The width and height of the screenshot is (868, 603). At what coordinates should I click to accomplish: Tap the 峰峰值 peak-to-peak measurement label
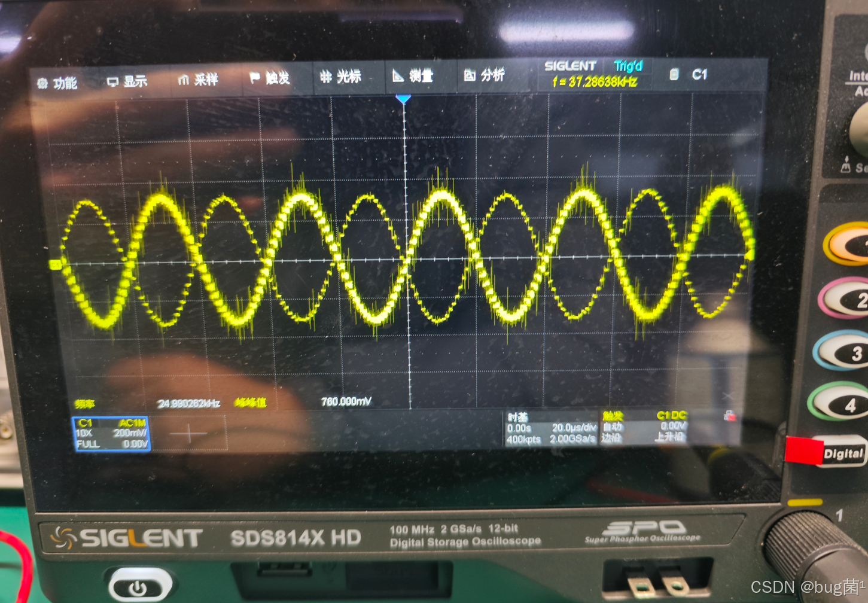(x=251, y=403)
